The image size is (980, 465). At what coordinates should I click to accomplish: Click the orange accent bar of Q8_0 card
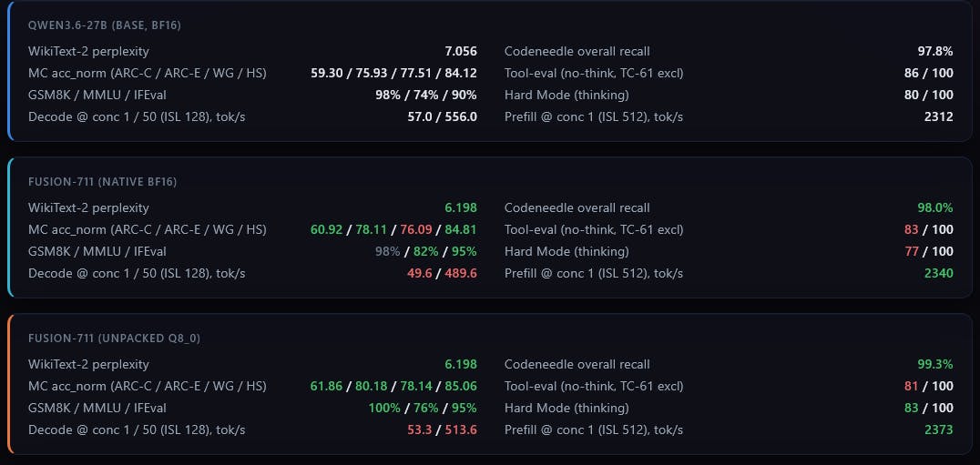point(9,384)
